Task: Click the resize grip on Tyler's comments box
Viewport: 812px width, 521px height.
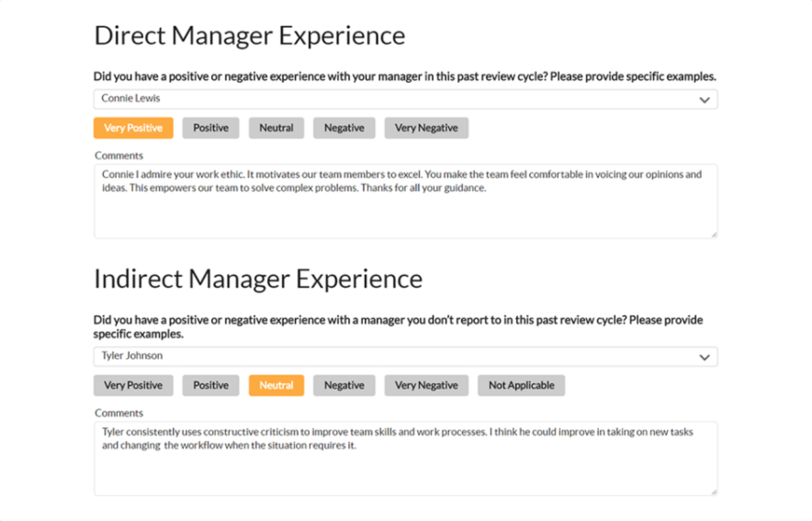Action: click(714, 492)
